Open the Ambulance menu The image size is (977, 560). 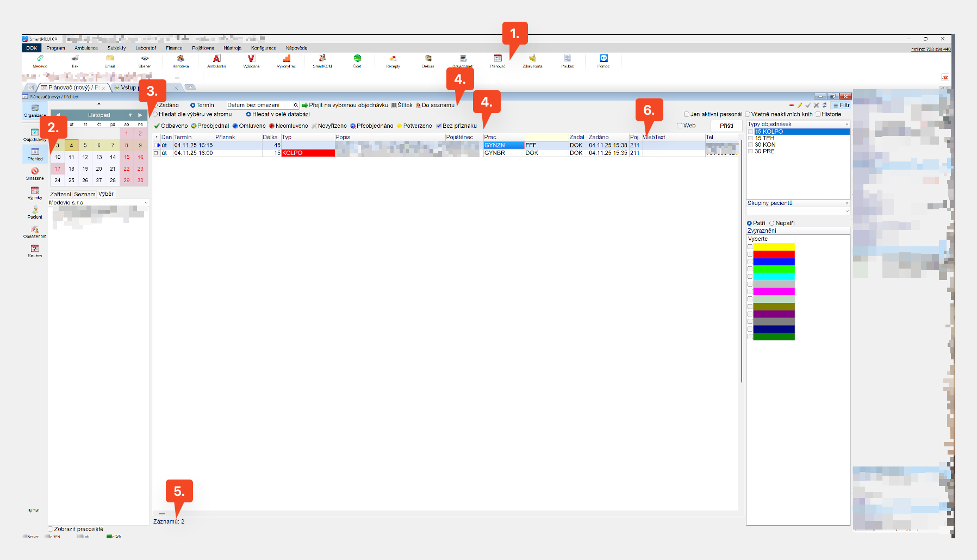point(86,48)
